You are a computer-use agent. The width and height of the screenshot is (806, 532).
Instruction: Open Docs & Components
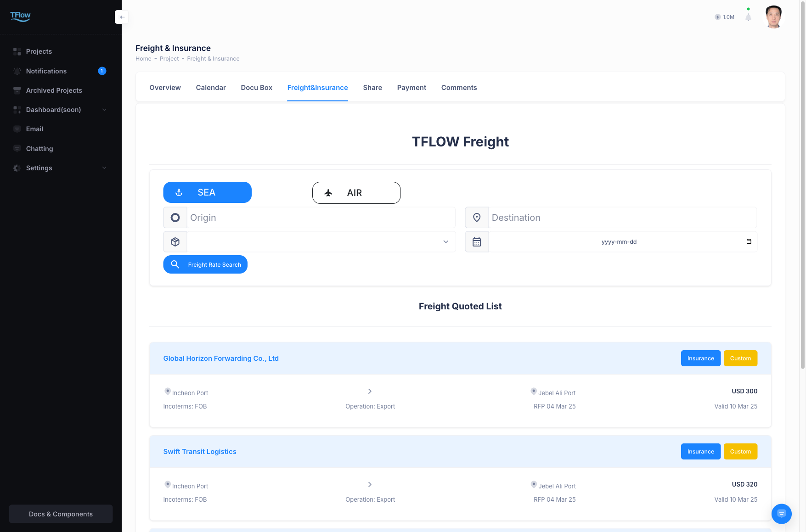pyautogui.click(x=61, y=514)
